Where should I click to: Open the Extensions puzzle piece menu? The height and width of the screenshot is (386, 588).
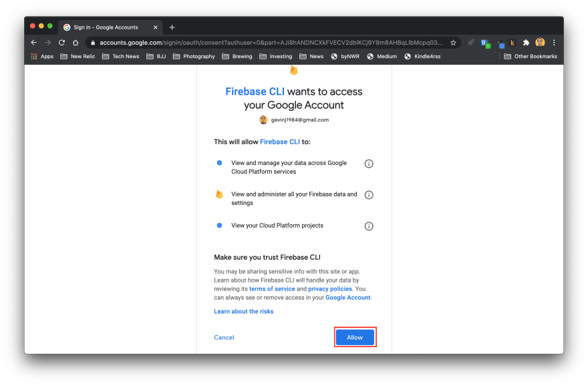pyautogui.click(x=526, y=42)
